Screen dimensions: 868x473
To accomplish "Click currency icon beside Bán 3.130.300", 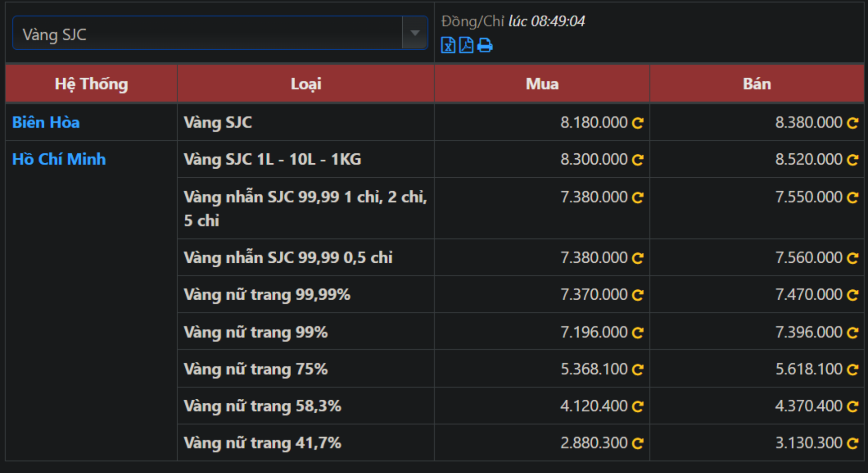I will click(853, 443).
